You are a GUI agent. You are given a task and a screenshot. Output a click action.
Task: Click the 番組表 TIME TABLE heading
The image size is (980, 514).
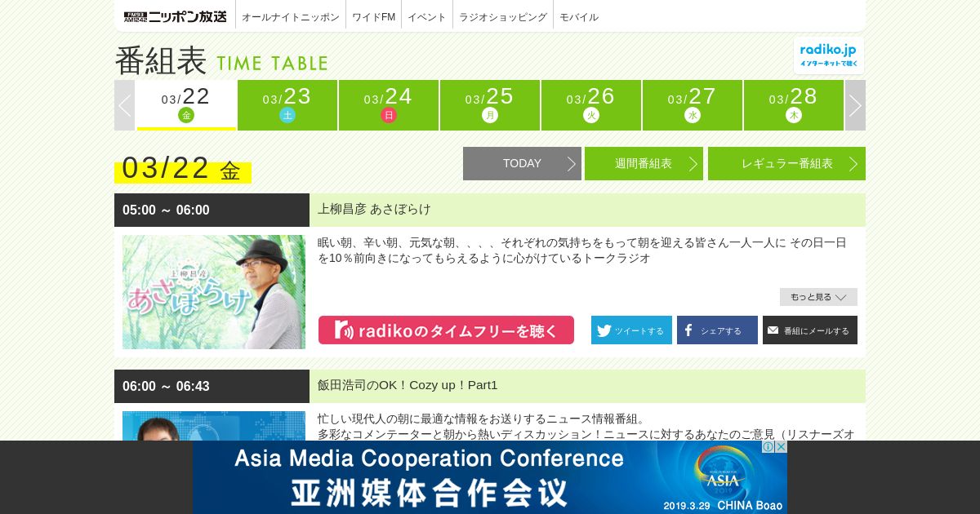click(x=221, y=60)
